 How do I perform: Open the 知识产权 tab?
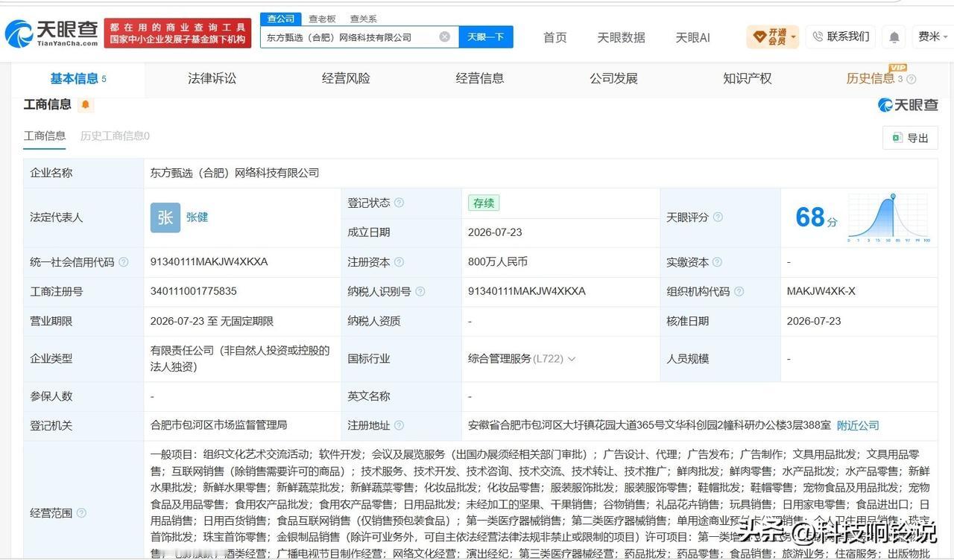pos(747,78)
